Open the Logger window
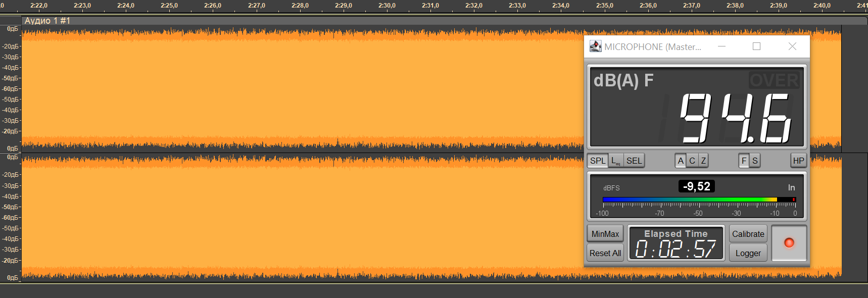The height and width of the screenshot is (298, 868). coord(748,253)
